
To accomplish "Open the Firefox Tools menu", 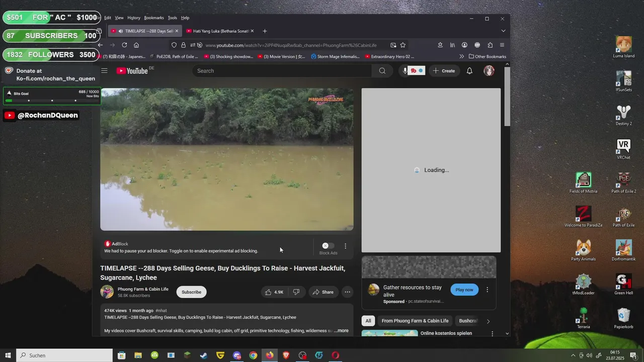I will point(172,18).
